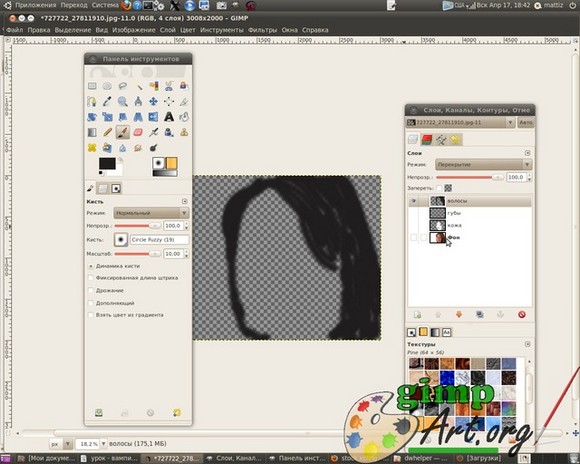Click the orange lower layer arrow
580x464 pixels.
tap(459, 315)
